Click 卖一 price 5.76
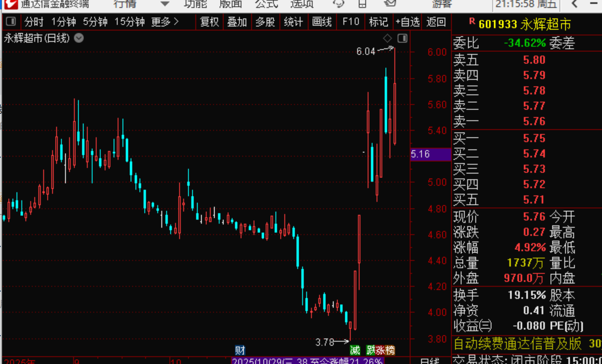The height and width of the screenshot is (364, 602). click(534, 121)
